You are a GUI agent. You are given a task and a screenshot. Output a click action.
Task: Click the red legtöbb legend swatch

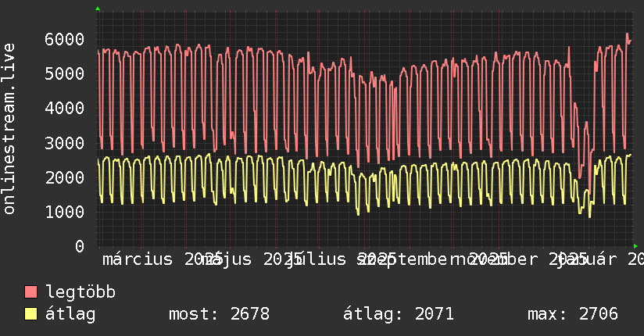30,292
